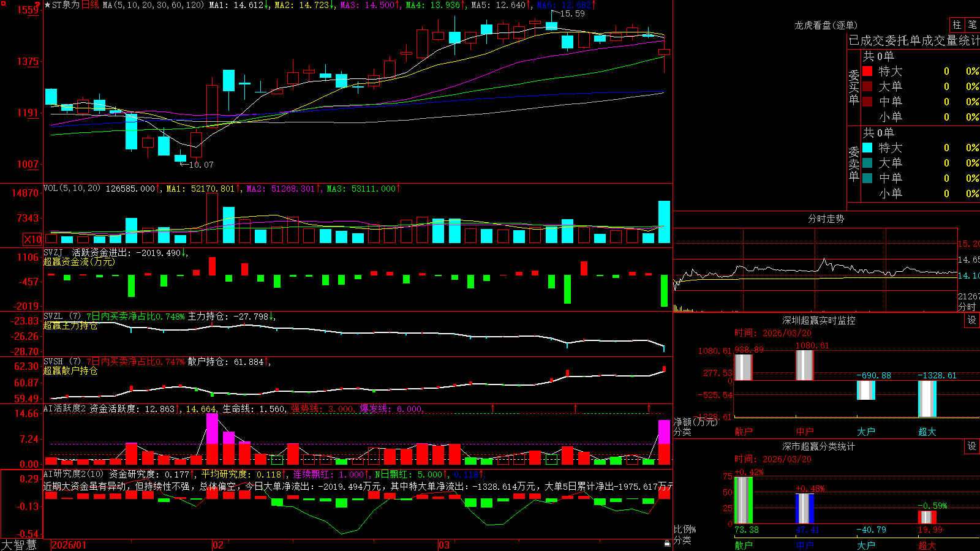The width and height of the screenshot is (980, 551).
Task: Click the 15.59 high price marker
Action: click(x=572, y=13)
